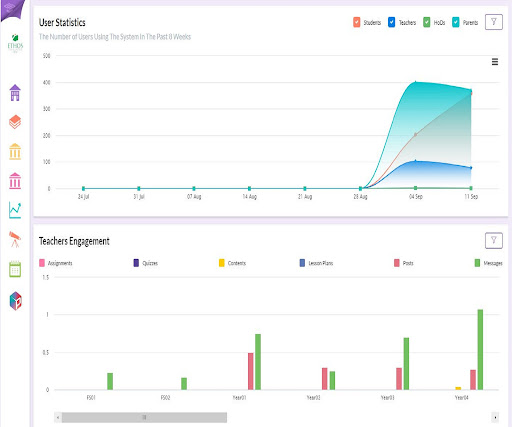
Task: Toggle the Parents series checkbox
Action: (456, 22)
